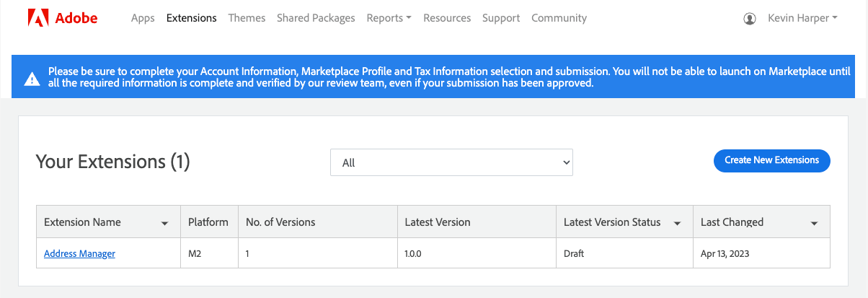The width and height of the screenshot is (868, 298).
Task: Click the Latest Version Status header text
Action: pos(612,222)
